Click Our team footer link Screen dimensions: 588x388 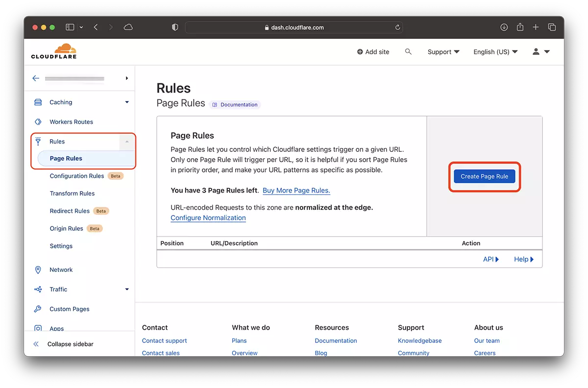coord(487,340)
